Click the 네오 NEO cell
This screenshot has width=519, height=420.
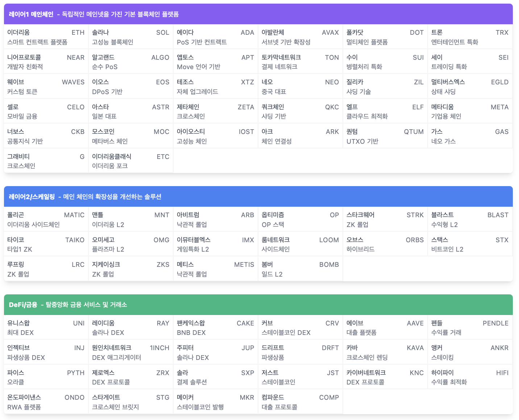300,87
